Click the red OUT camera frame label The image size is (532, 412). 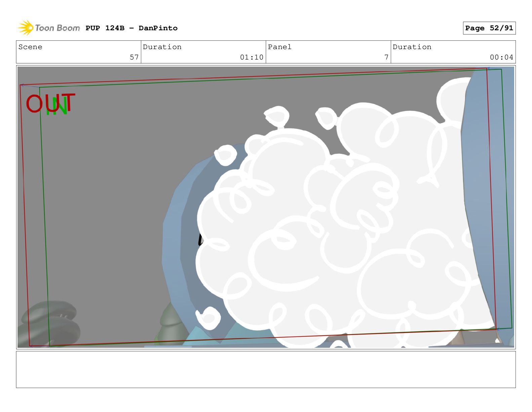pos(50,103)
